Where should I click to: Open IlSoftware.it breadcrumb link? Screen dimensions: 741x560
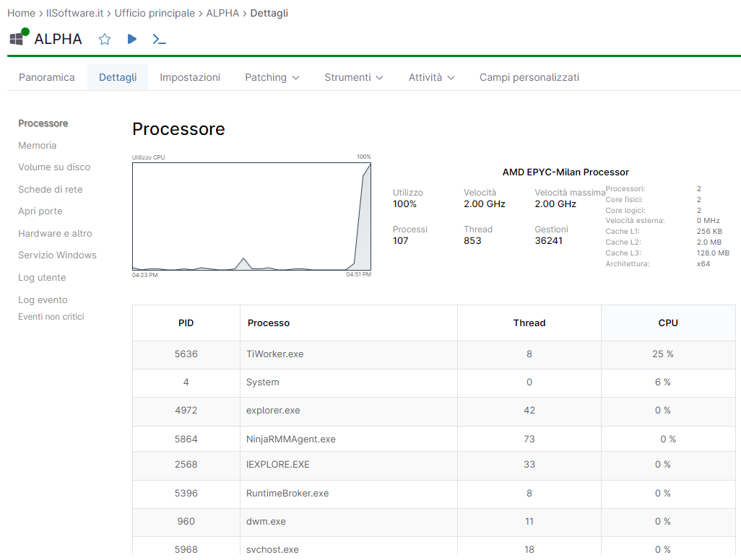[x=74, y=13]
